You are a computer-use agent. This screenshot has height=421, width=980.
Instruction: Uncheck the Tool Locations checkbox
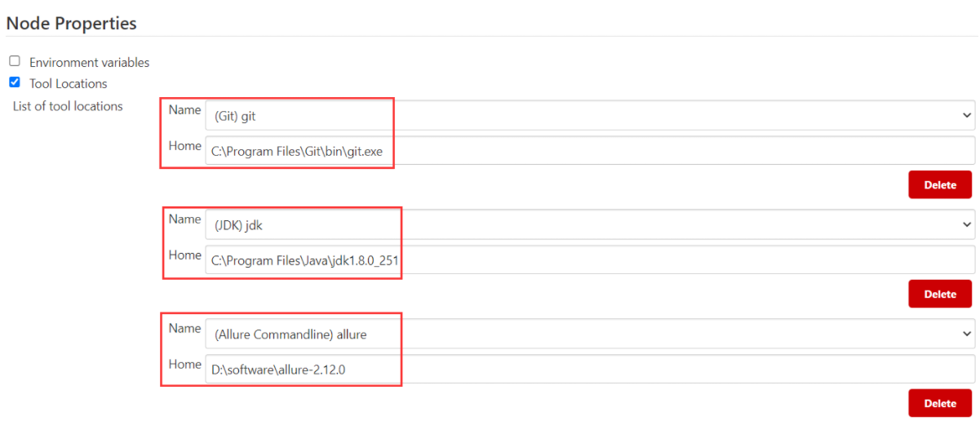(x=15, y=82)
